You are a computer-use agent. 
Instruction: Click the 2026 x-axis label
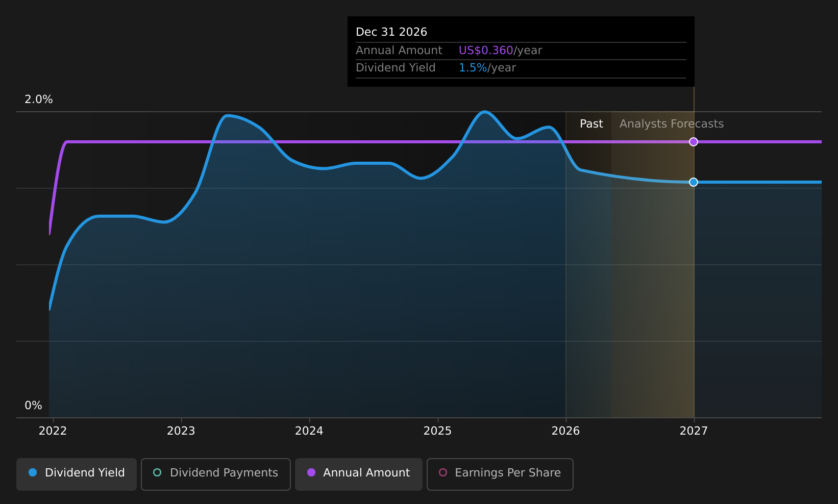(x=566, y=431)
